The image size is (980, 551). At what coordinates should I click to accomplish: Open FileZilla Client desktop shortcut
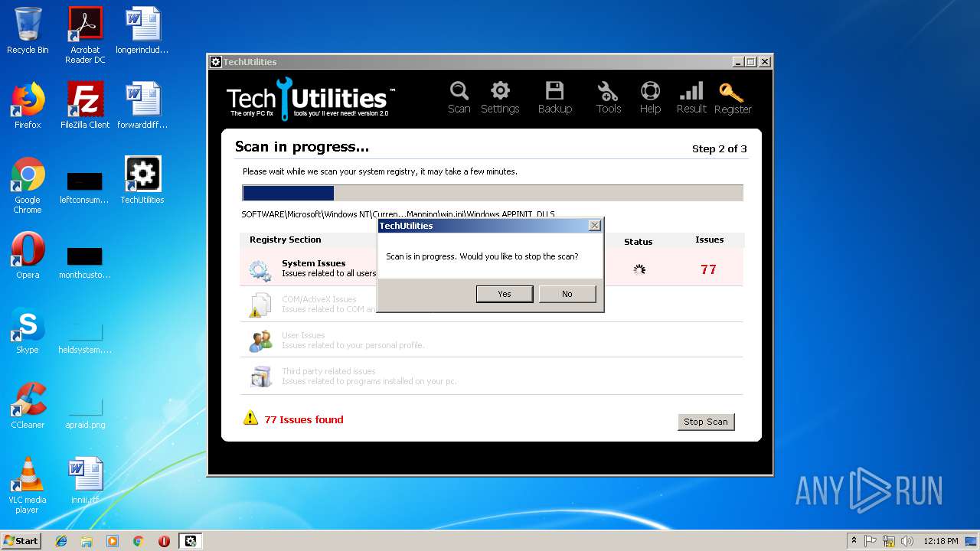coord(85,106)
